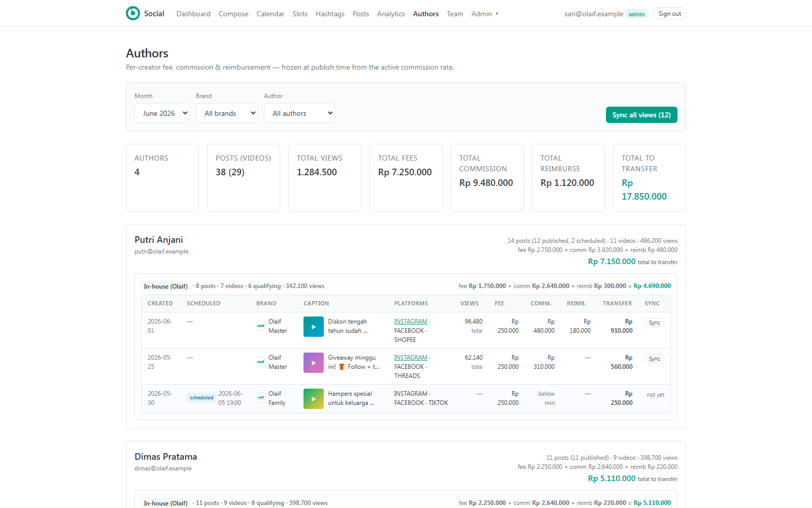Open the Month dropdown showing June 2026
812x508 pixels.
tap(162, 113)
